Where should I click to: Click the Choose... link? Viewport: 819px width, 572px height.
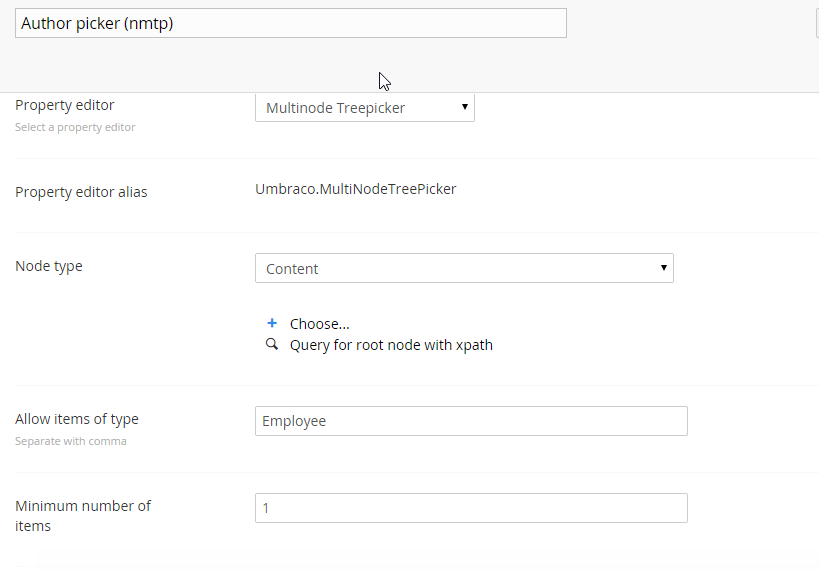coord(320,324)
